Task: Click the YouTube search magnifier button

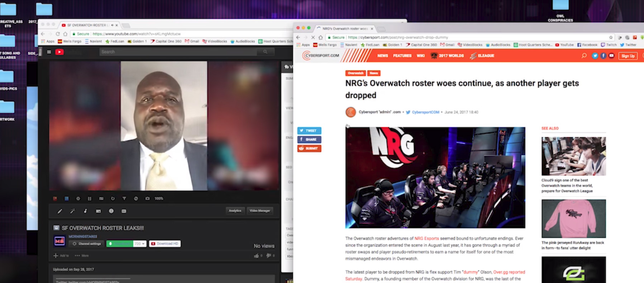Action: pos(265,52)
